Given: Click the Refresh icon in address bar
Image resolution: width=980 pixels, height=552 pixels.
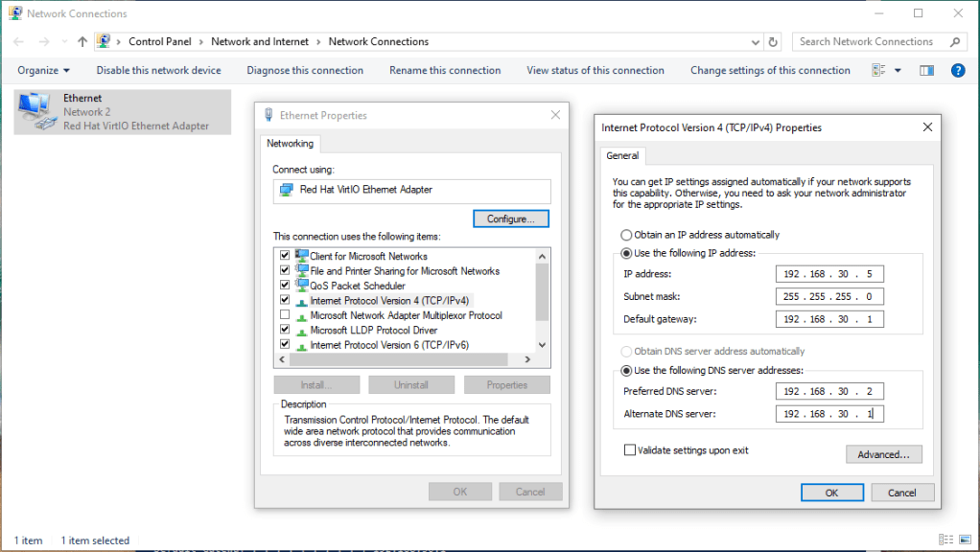Looking at the screenshot, I should (x=774, y=42).
